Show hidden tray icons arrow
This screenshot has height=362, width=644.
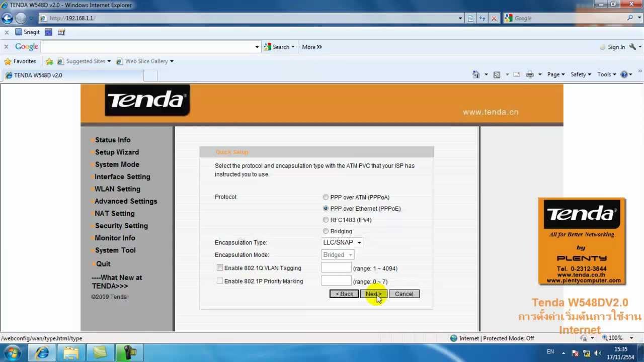(563, 352)
